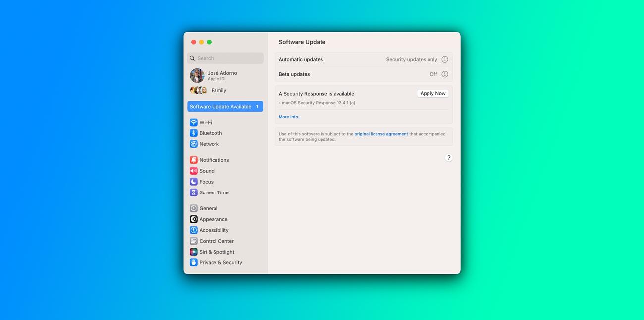Open Accessibility settings
The height and width of the screenshot is (320, 644).
coord(214,230)
